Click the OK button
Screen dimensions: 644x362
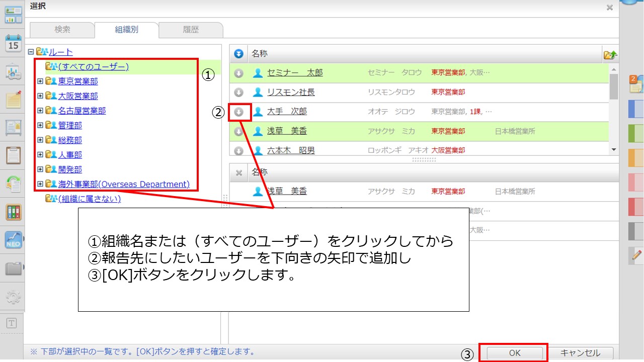tap(514, 353)
